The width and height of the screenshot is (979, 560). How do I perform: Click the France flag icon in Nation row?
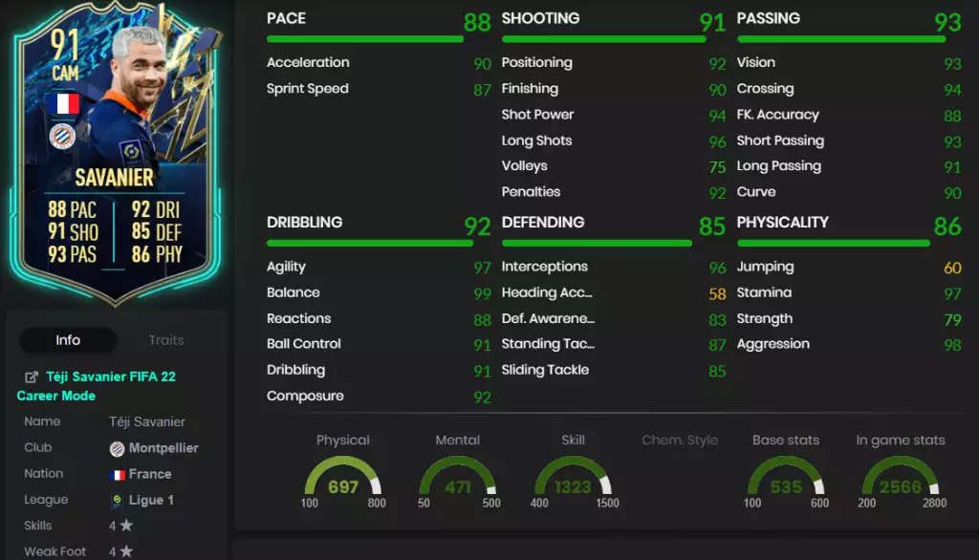click(118, 474)
